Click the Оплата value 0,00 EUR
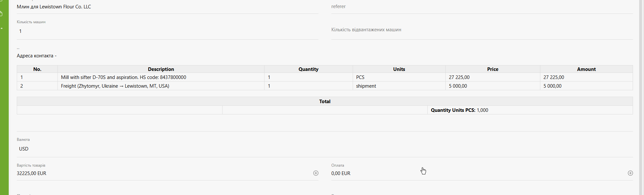 click(x=341, y=173)
